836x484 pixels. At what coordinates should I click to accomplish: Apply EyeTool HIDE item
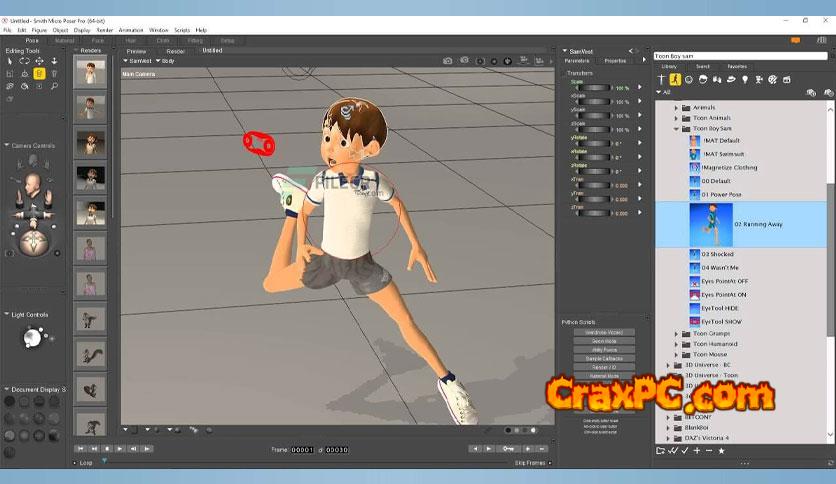(x=720, y=308)
